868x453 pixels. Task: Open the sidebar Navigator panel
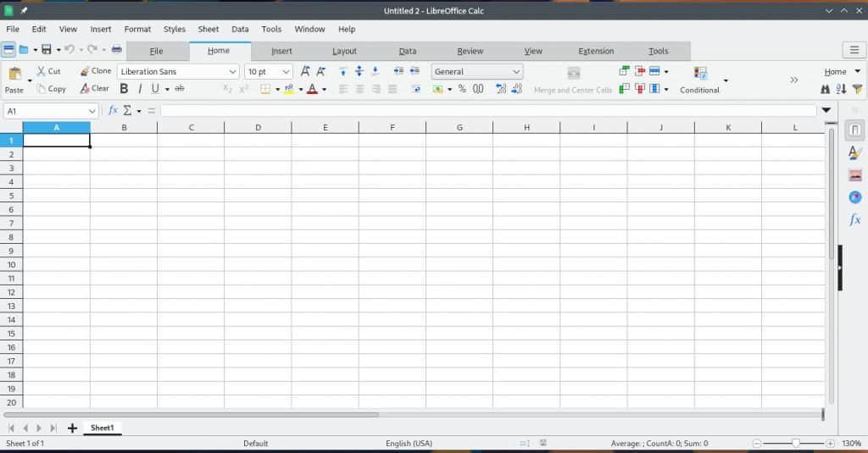tap(855, 197)
